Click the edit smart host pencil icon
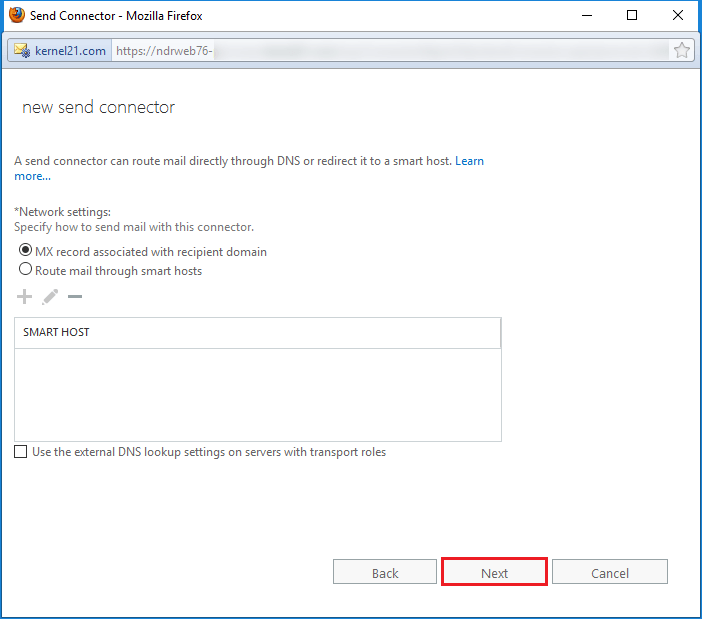Screen dimensions: 702x619 50,297
